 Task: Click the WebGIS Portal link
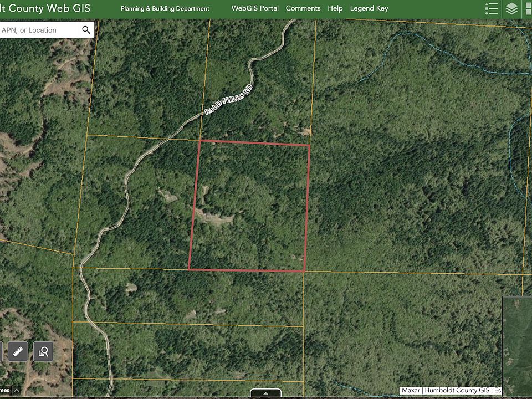coord(254,8)
